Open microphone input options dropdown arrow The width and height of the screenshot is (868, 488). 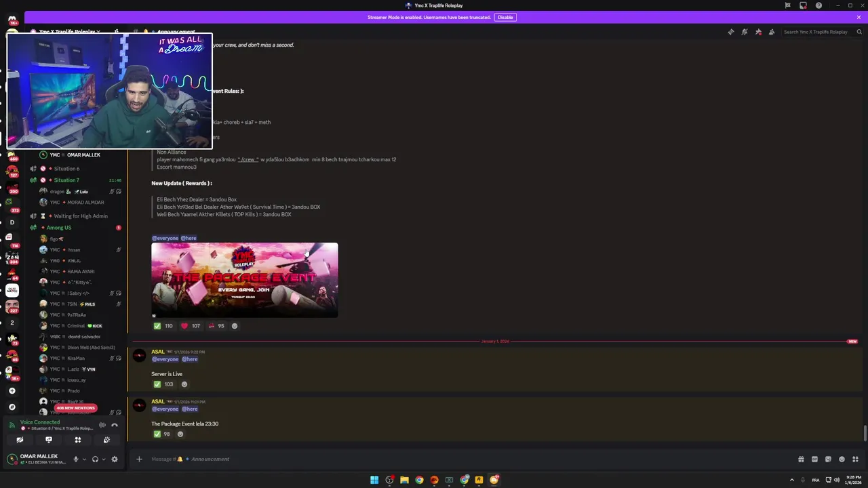(84, 459)
